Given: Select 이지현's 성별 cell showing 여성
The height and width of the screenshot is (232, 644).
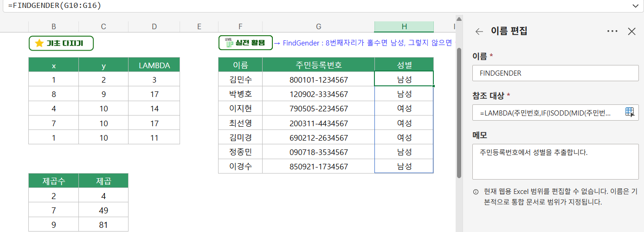Looking at the screenshot, I should coord(404,108).
